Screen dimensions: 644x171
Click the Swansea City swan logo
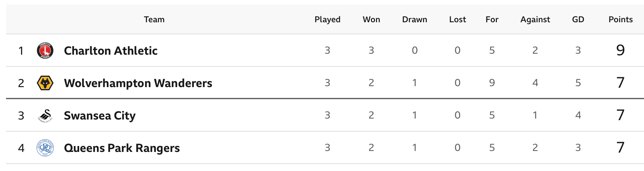click(x=45, y=115)
